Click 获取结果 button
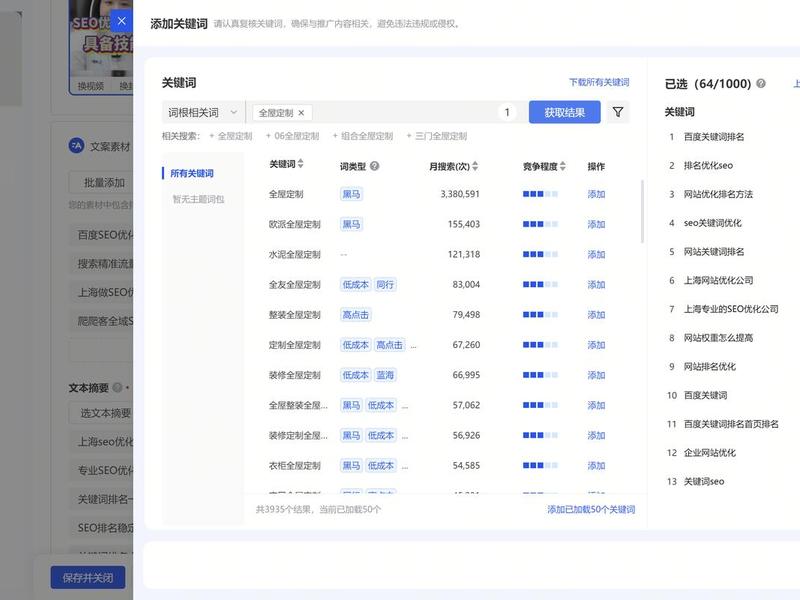The image size is (800, 600). 564,112
